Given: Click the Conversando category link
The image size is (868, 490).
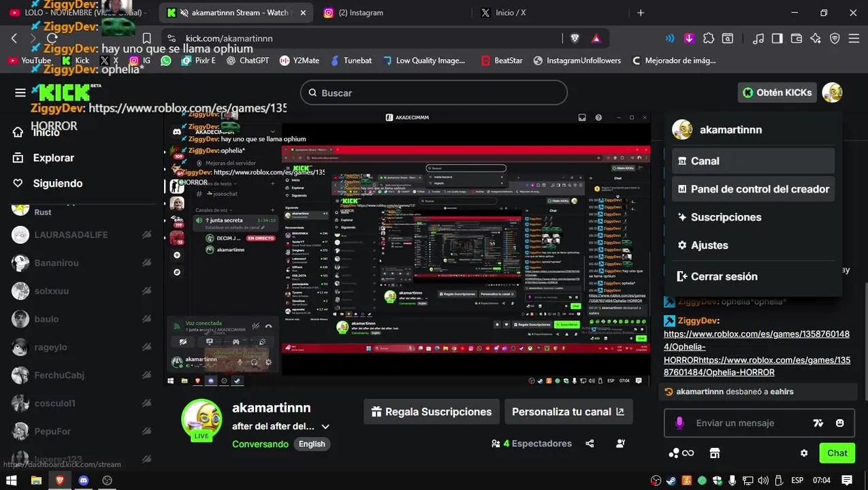Looking at the screenshot, I should [260, 444].
